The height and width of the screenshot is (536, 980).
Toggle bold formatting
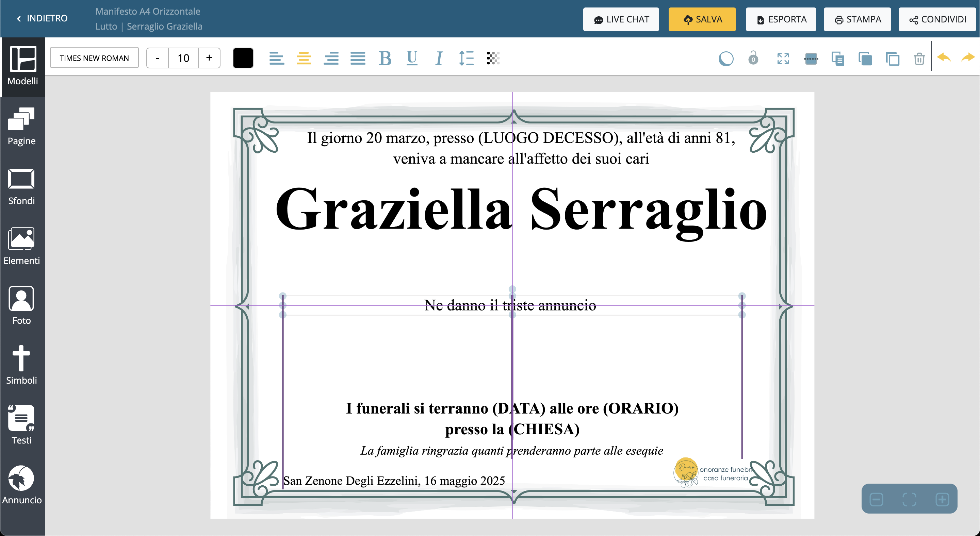385,58
